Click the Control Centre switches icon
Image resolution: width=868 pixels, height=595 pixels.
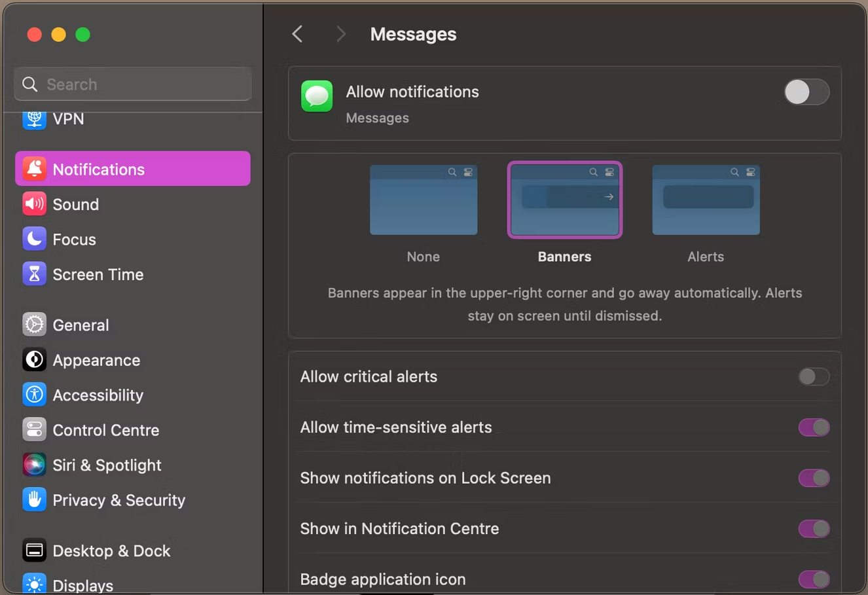coord(34,430)
